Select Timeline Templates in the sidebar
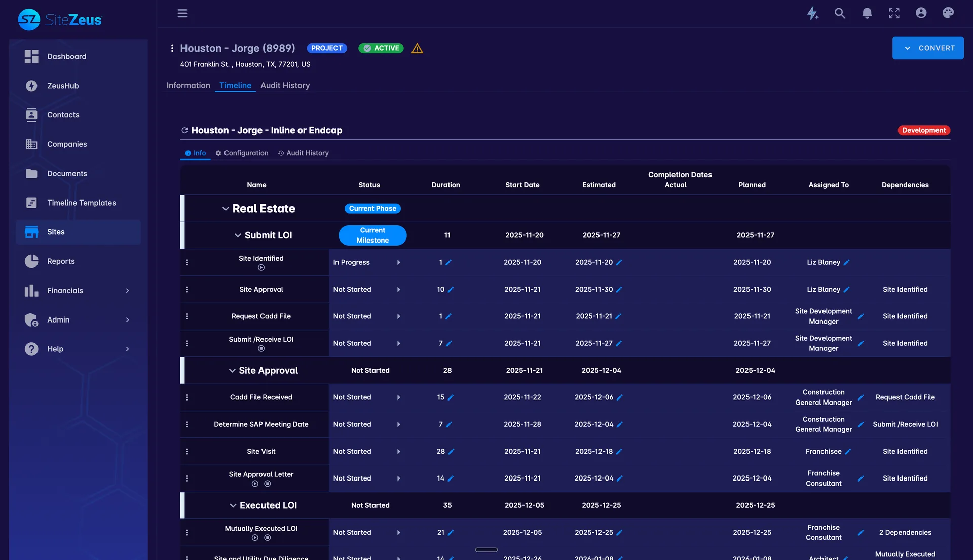 pos(81,203)
